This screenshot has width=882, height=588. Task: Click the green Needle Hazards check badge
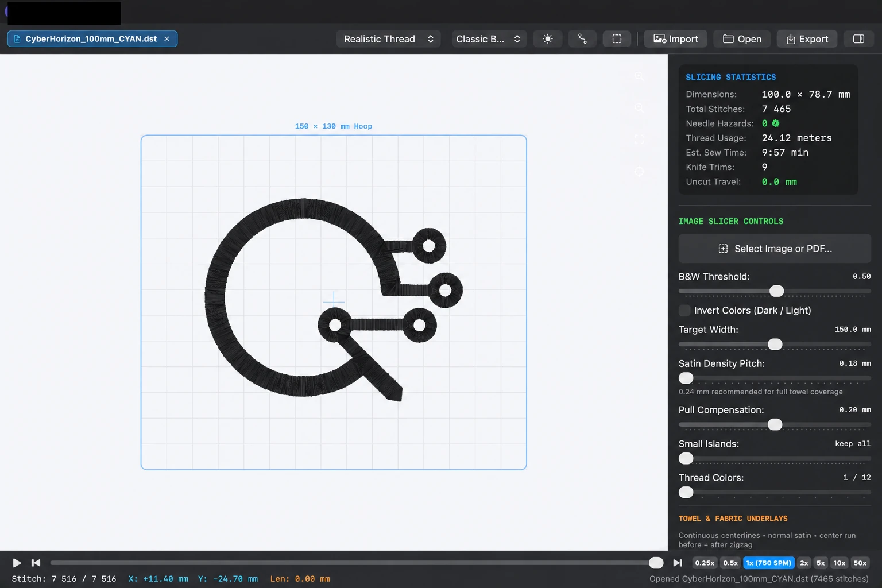(776, 123)
